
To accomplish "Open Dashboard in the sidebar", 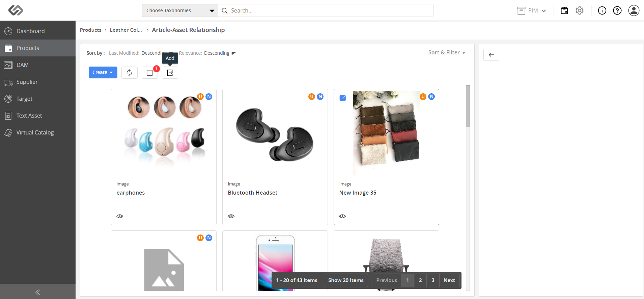I will (x=38, y=31).
